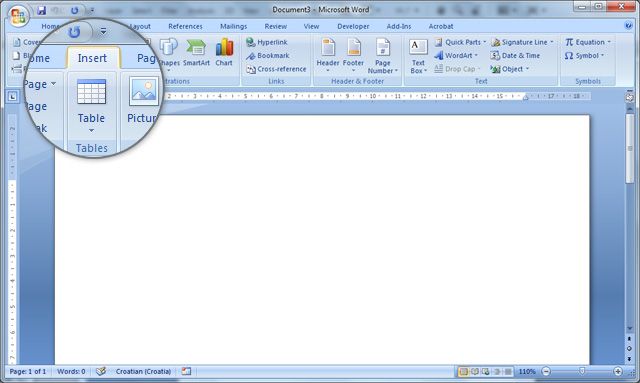Open the Add-Ins tab
640x383 pixels.
pos(399,26)
